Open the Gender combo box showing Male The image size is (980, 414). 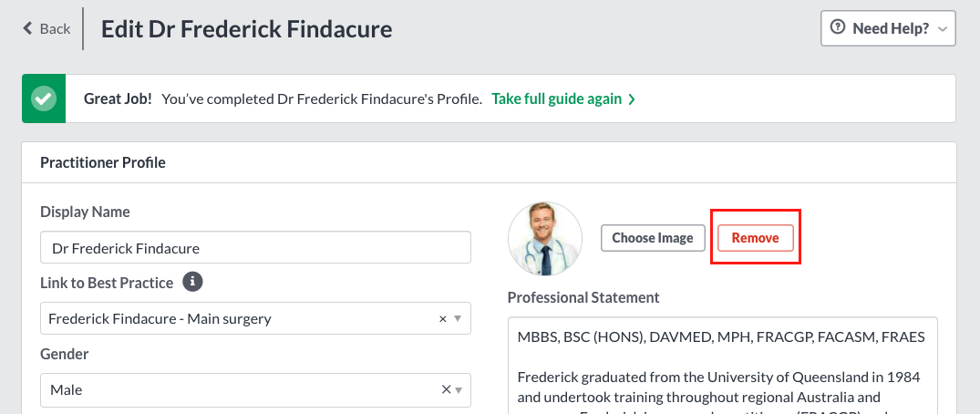[255, 390]
